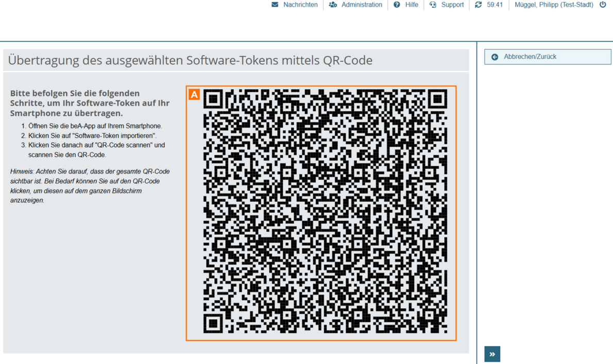Click the Administration users icon
Screen dimensions: 613x364
333,5
